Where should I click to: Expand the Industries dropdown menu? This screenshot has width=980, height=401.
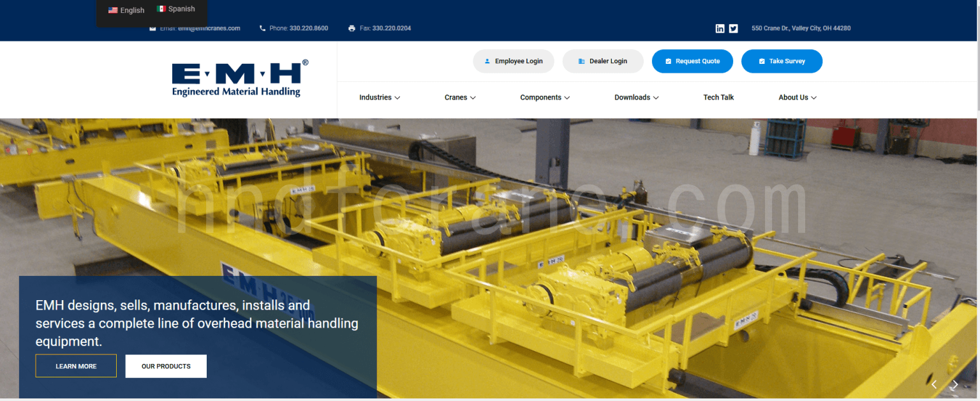[x=379, y=97]
